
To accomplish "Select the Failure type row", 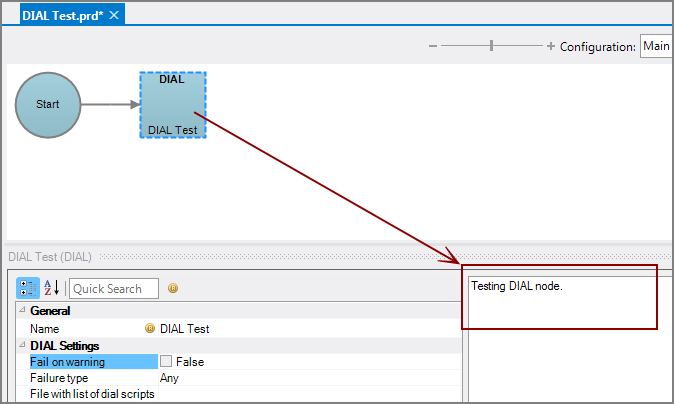I will pyautogui.click(x=239, y=378).
